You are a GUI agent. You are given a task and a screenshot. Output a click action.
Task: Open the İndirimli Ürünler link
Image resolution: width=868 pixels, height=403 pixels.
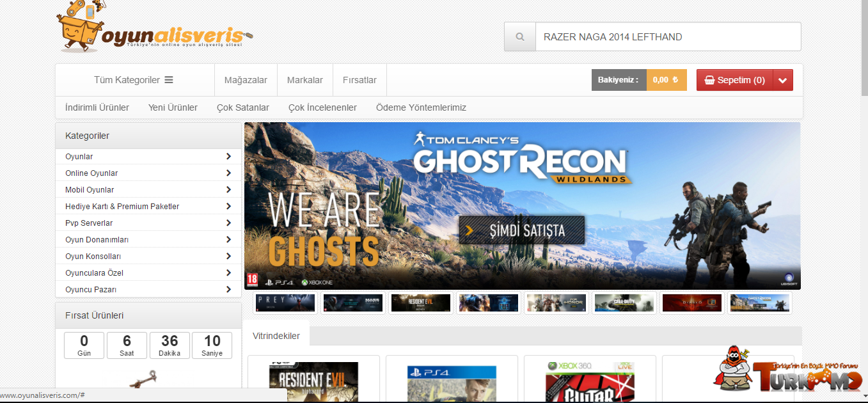click(x=97, y=107)
